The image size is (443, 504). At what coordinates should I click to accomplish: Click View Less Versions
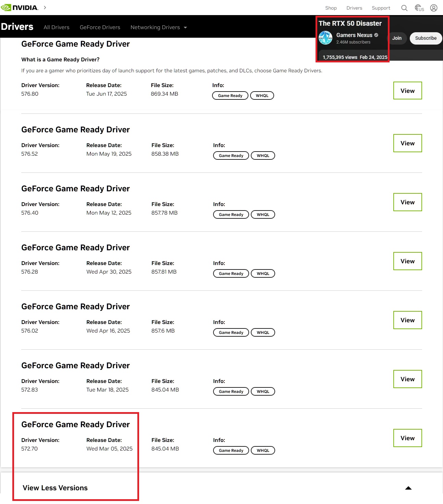(x=55, y=488)
